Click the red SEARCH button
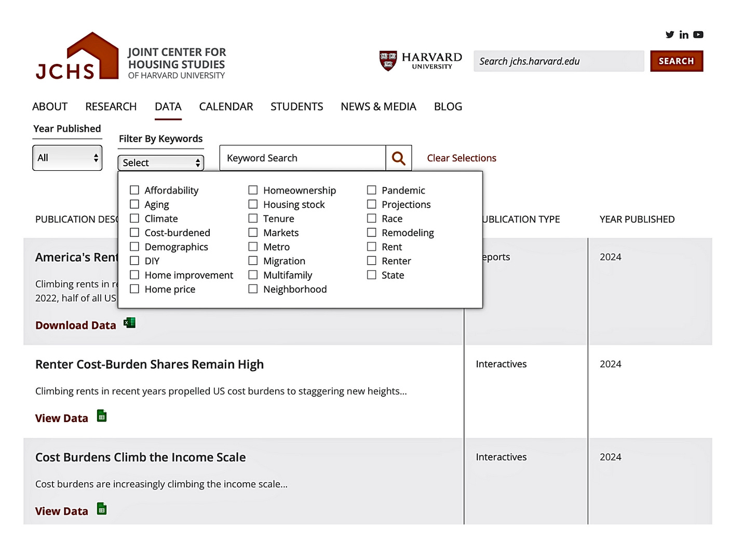 677,61
